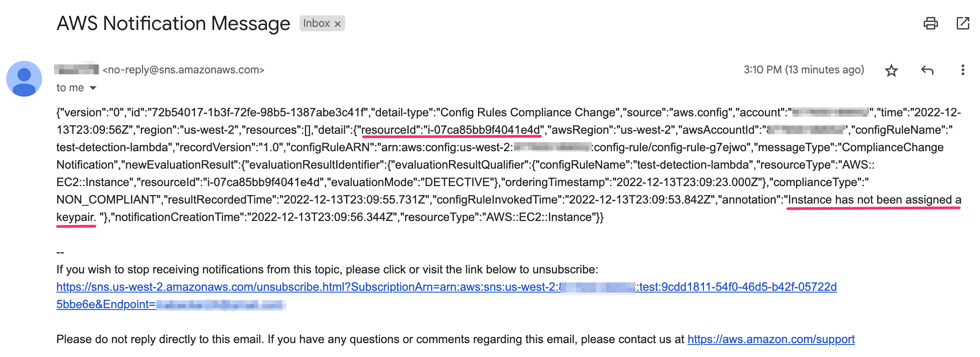Click the 'AWS Notification Message' subject heading
980x357 pixels.
(x=173, y=23)
